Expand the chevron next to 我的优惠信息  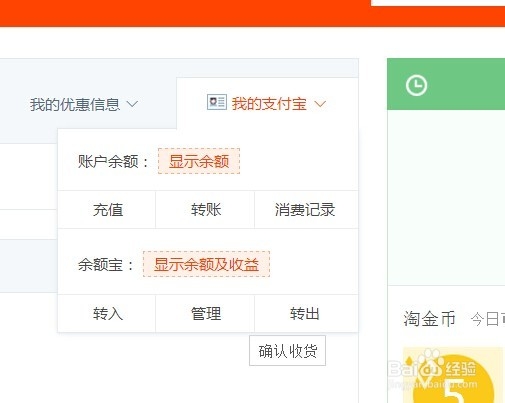[x=132, y=104]
